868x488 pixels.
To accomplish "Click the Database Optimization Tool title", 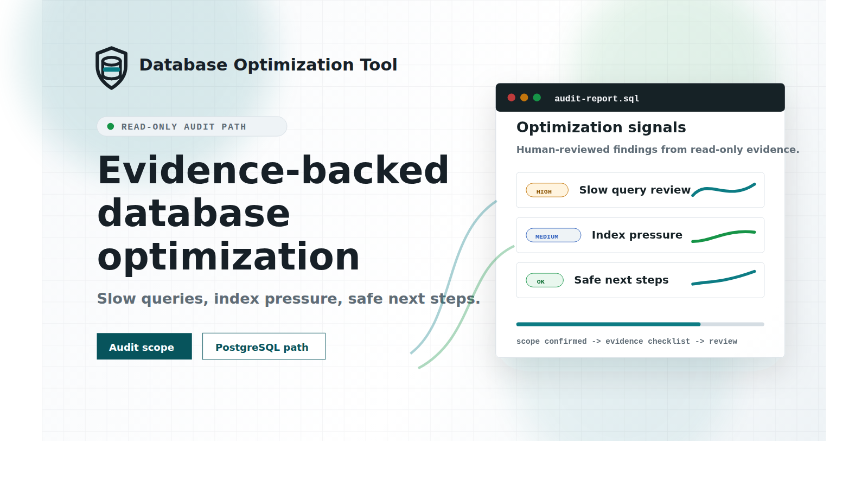I will pos(268,65).
